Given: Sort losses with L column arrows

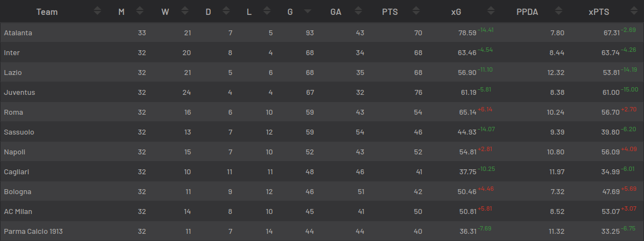Looking at the screenshot, I should (x=267, y=11).
